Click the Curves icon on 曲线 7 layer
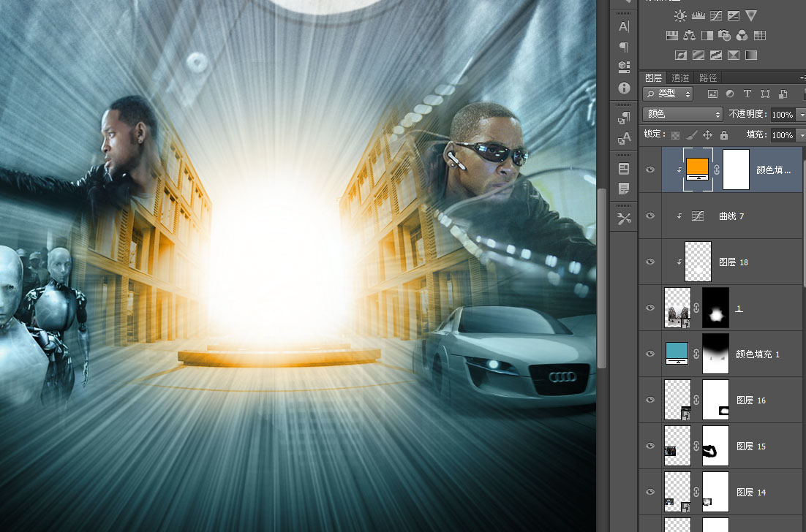806x532 pixels. 698,216
